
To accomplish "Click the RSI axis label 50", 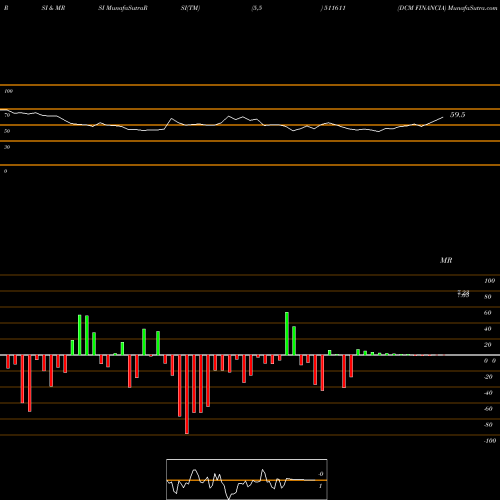I will point(7,131).
